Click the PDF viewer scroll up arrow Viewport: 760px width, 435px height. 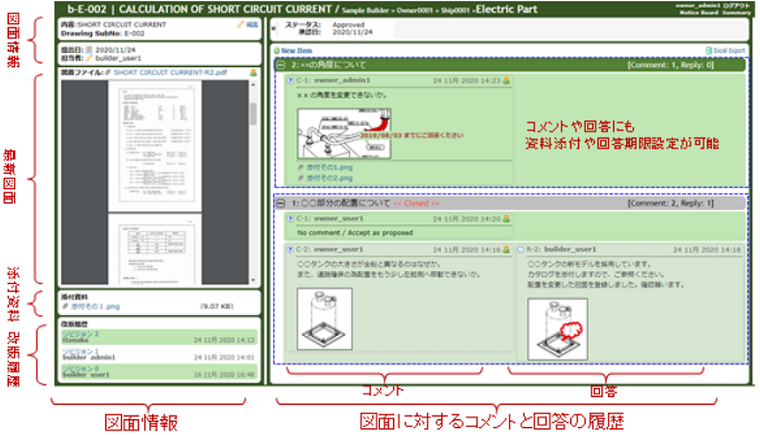[x=253, y=85]
